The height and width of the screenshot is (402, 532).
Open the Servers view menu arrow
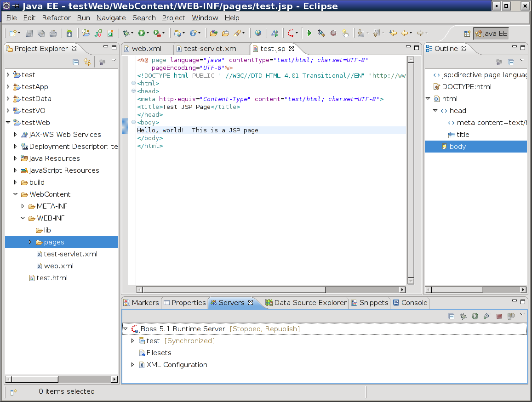522,315
